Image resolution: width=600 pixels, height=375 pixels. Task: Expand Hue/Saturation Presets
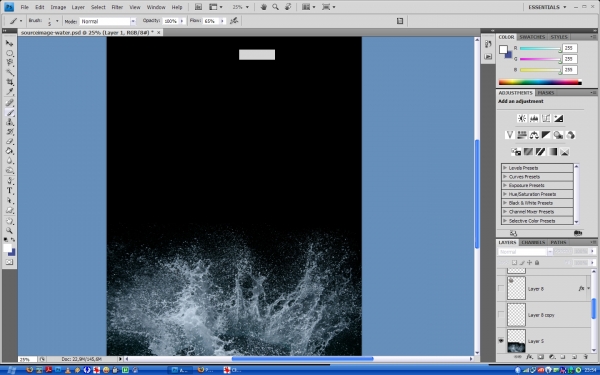505,194
